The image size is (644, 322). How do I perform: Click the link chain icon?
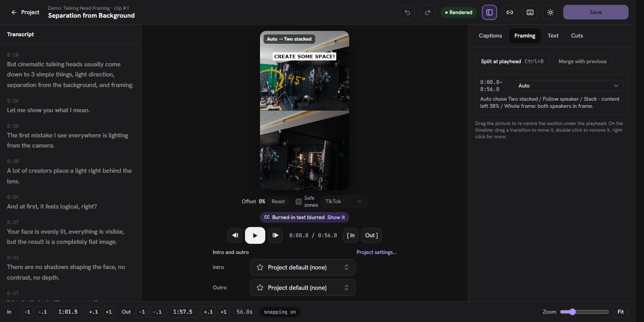pos(510,12)
